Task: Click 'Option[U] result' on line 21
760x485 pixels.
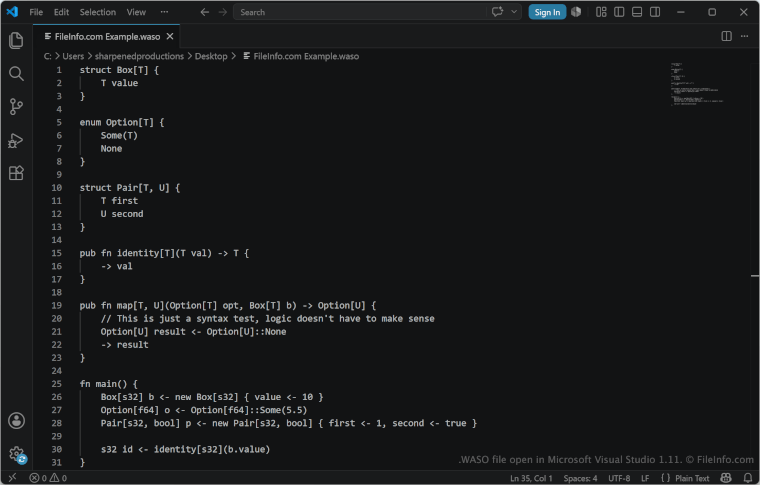Action: click(143, 331)
